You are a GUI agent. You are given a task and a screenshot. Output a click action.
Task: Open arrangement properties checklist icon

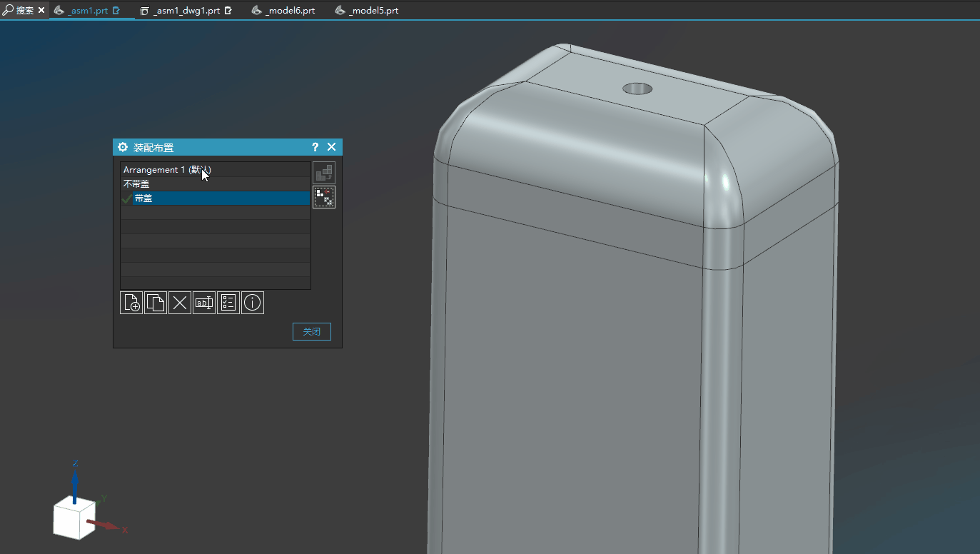(228, 303)
